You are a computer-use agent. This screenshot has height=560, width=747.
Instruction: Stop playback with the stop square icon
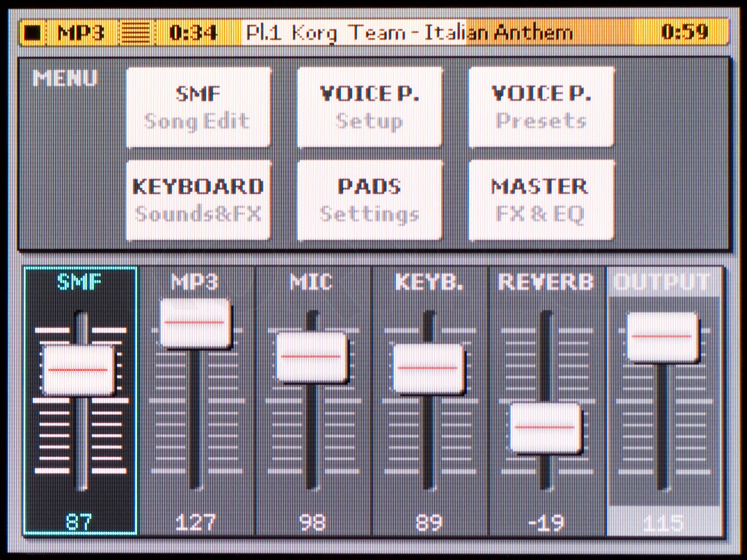click(x=33, y=32)
